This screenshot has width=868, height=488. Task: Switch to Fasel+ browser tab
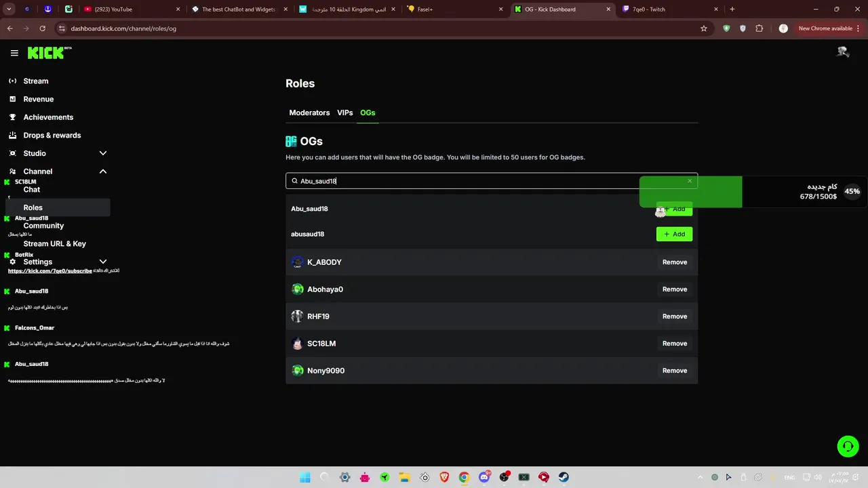(454, 9)
